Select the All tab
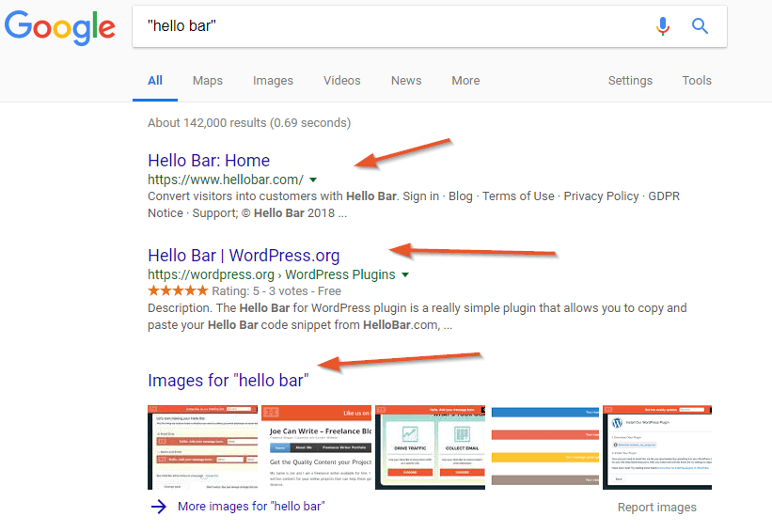The image size is (772, 532). tap(155, 81)
